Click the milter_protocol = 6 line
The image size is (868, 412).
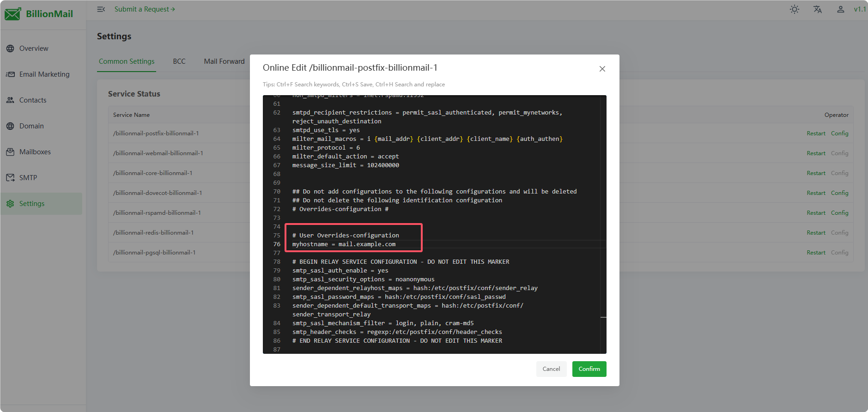click(x=326, y=148)
